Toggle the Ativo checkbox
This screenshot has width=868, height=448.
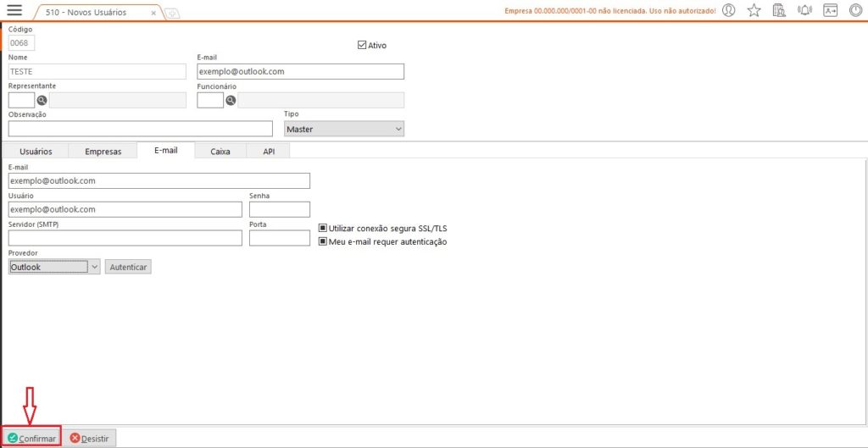click(x=362, y=45)
